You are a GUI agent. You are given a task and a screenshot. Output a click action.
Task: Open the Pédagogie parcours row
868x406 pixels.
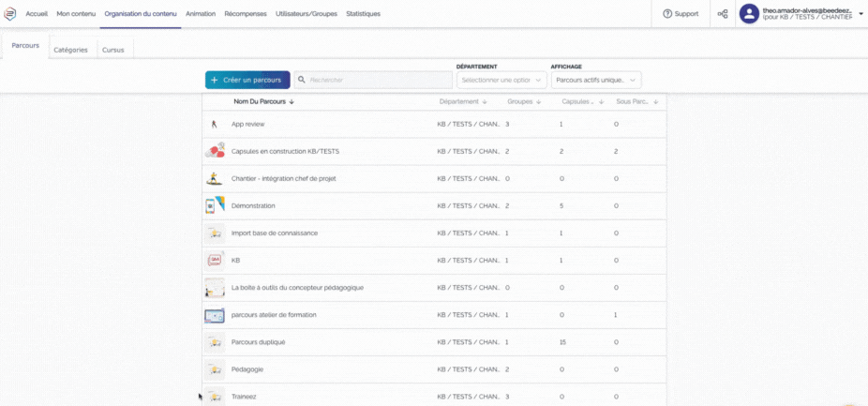click(247, 369)
